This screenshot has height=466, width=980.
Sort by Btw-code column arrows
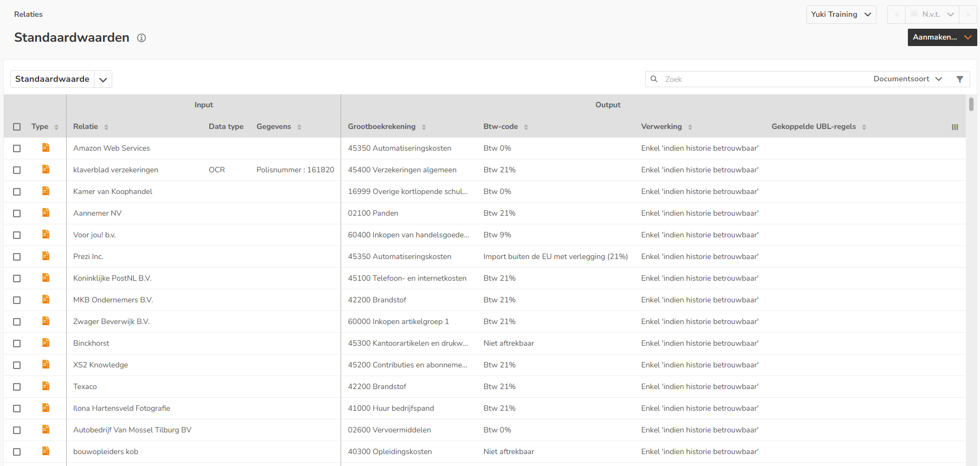coord(526,127)
